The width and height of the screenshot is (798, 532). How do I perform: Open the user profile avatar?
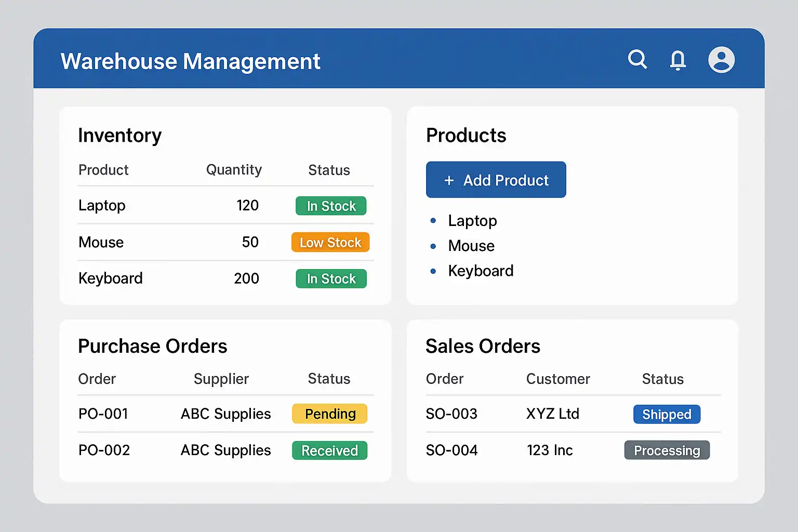[x=721, y=60]
